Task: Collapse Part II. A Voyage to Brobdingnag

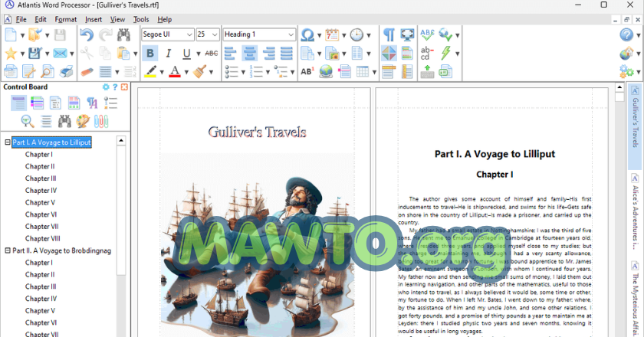Action: [x=8, y=250]
